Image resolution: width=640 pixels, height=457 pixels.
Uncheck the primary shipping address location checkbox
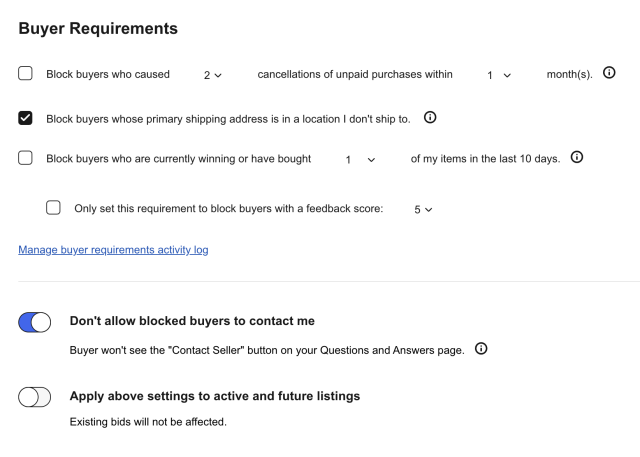26,118
